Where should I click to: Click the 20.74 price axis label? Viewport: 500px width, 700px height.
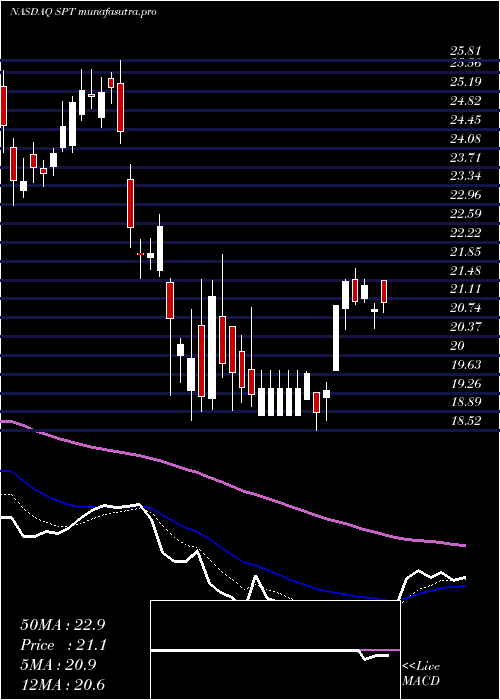point(465,308)
